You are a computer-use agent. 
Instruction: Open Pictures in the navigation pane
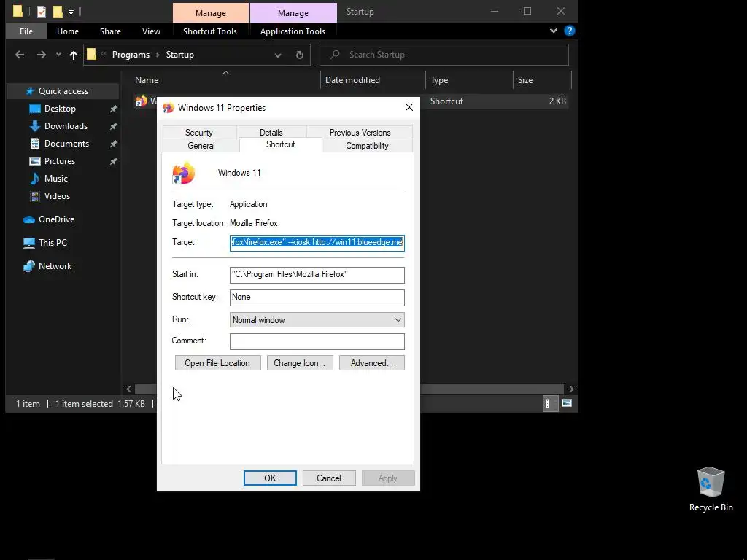tap(60, 161)
